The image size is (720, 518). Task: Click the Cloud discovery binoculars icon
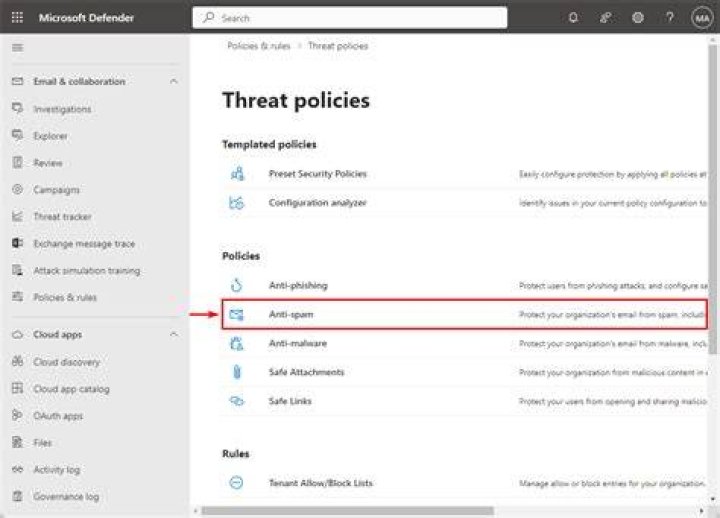[x=17, y=361]
